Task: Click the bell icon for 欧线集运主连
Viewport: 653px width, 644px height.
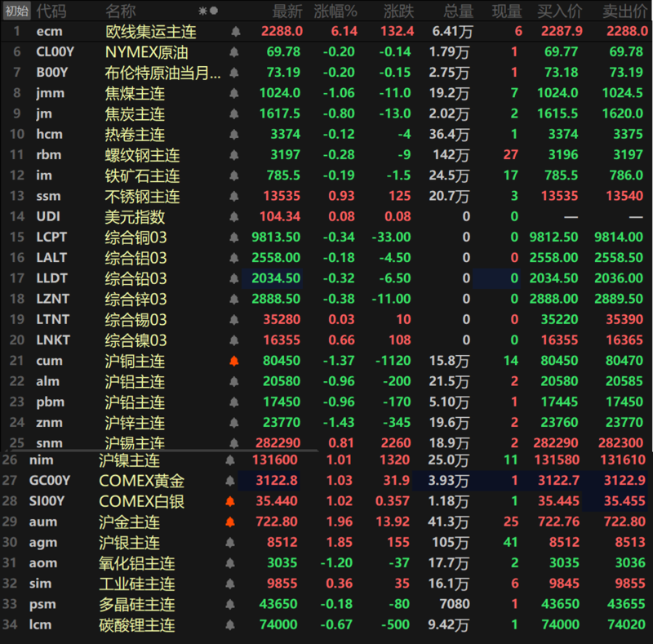Action: click(236, 31)
